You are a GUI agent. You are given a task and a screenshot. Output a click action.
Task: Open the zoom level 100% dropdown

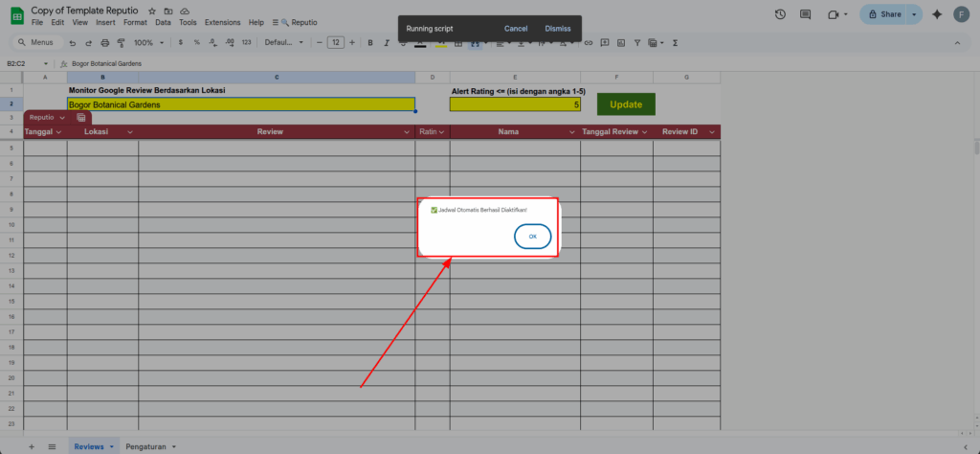click(x=147, y=43)
